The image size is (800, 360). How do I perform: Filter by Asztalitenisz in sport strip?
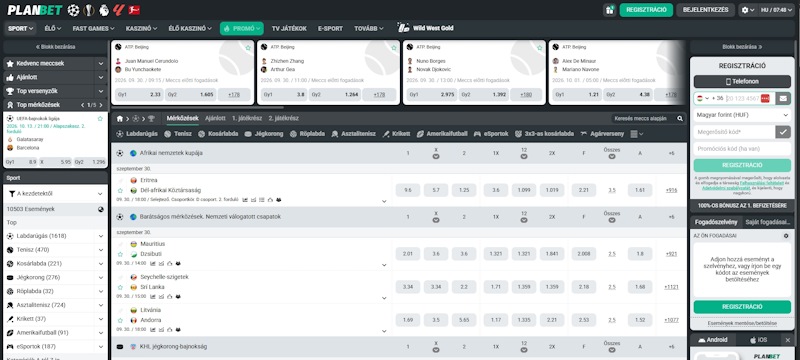[354, 134]
